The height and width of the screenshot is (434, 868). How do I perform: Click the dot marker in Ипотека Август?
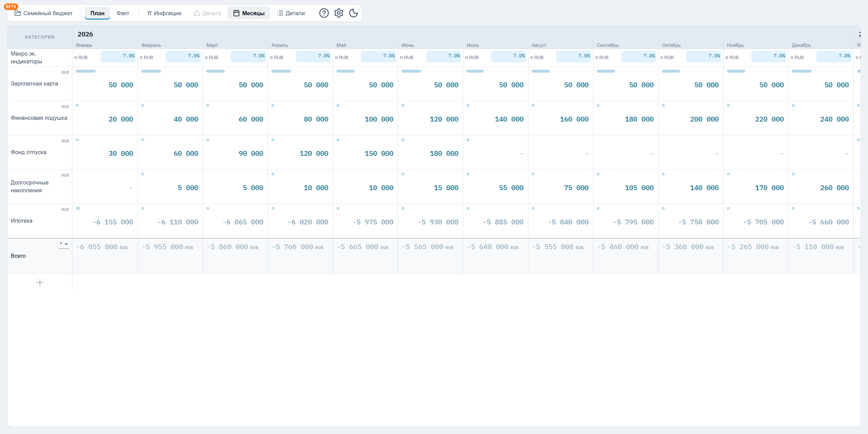tap(533, 208)
